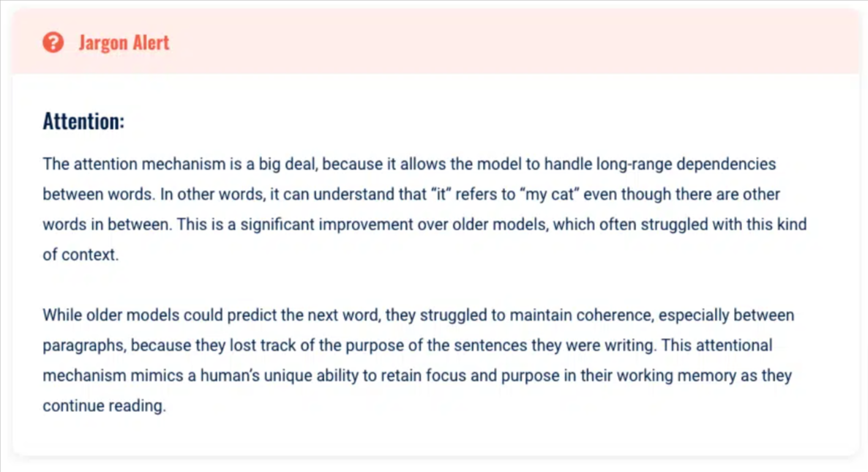868x472 pixels.
Task: Click the phrase "big deal"
Action: 285,164
